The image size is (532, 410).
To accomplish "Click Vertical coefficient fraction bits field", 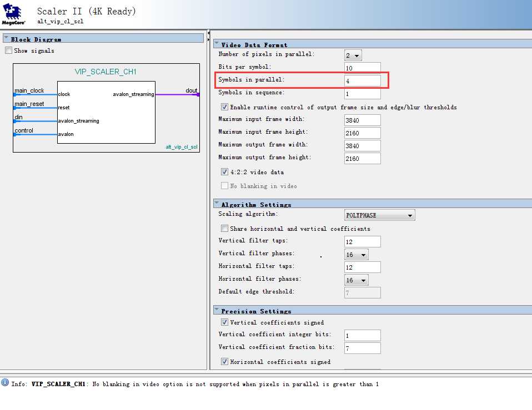I will point(363,348).
